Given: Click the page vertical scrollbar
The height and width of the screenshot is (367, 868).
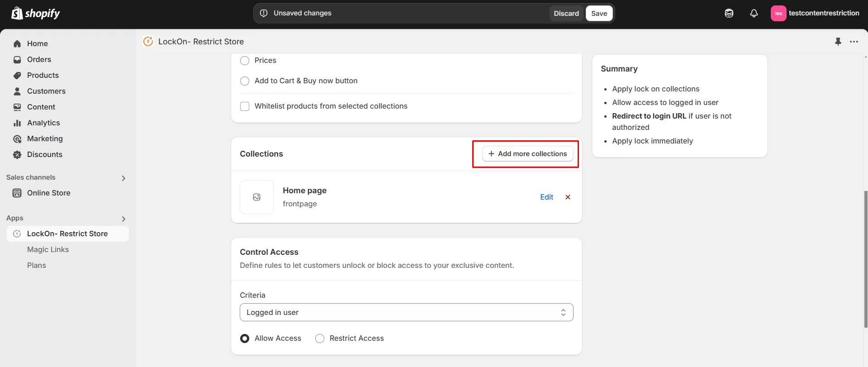Looking at the screenshot, I should [x=865, y=259].
